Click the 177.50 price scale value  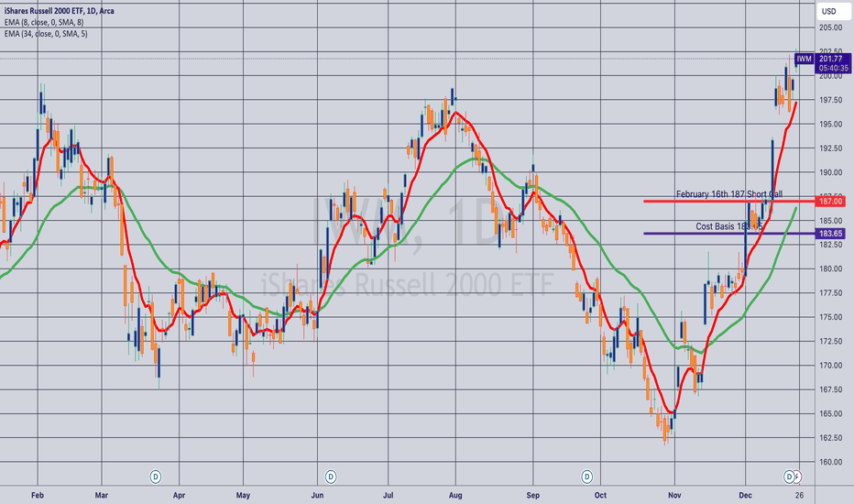click(830, 293)
